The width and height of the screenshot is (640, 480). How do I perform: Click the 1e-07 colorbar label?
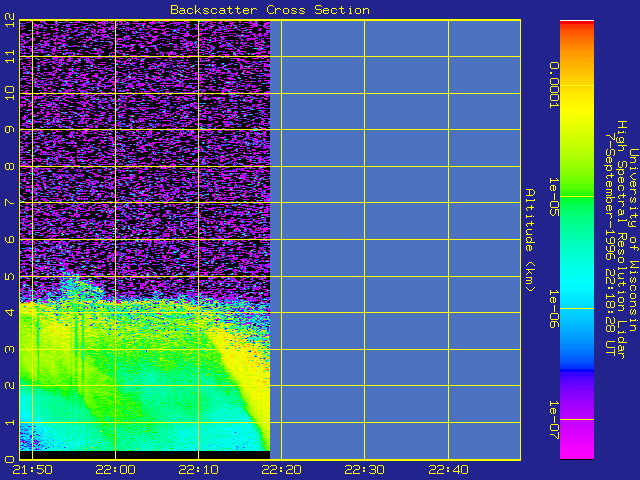pos(553,420)
